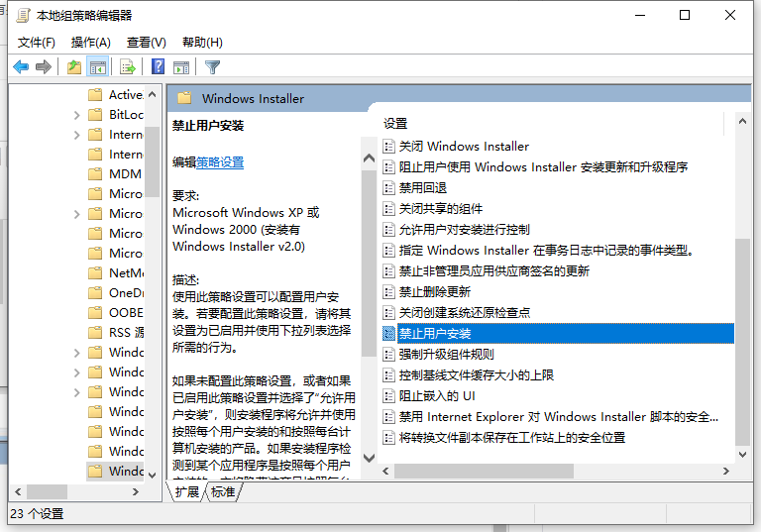The height and width of the screenshot is (532, 761).
Task: Expand the first Windo tree node below RSS
Action: coord(76,353)
